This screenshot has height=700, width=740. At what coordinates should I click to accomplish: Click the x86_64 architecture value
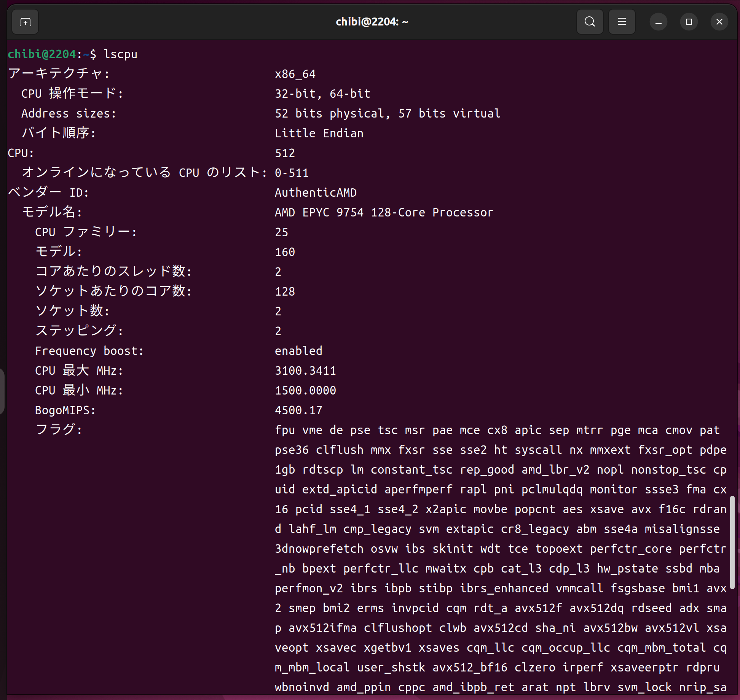pyautogui.click(x=295, y=74)
